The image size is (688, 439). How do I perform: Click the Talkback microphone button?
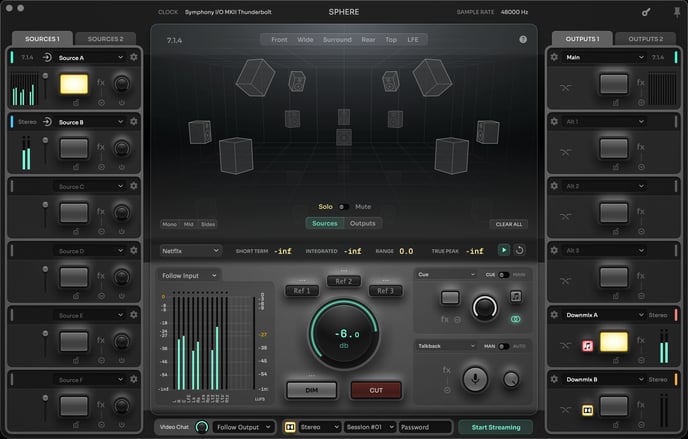475,378
